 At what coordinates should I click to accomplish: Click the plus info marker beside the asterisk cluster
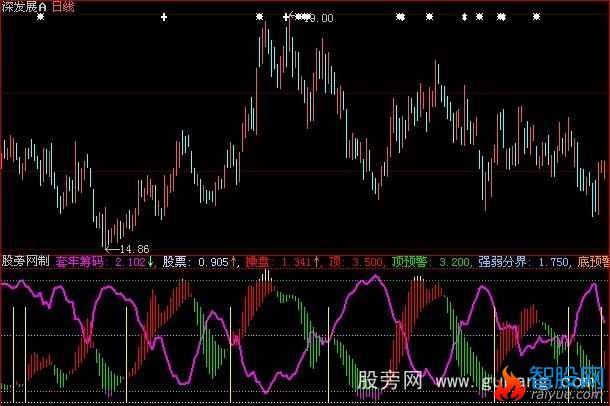click(286, 17)
